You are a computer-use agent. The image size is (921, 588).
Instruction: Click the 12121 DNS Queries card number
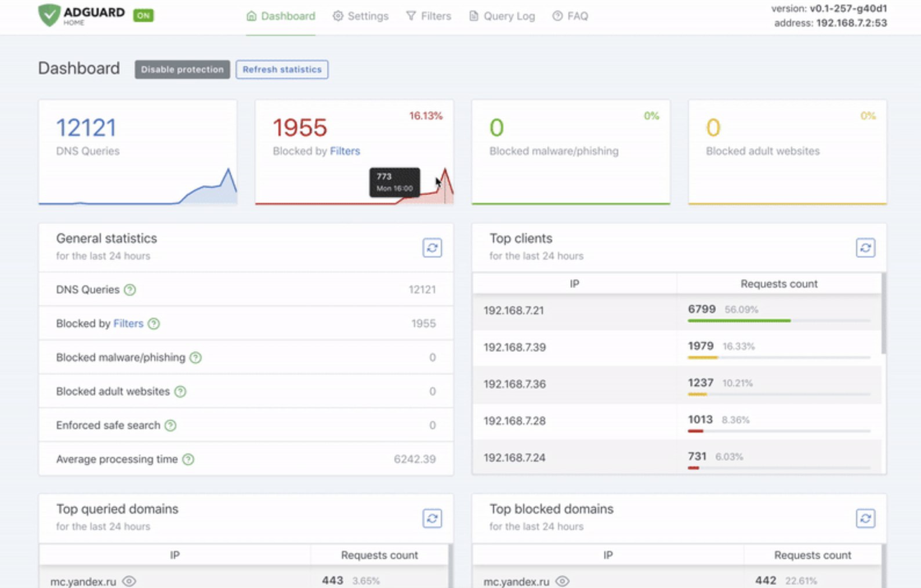(86, 128)
